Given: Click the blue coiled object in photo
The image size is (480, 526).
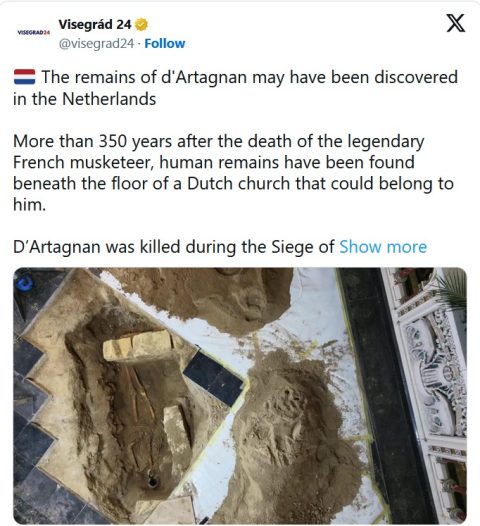Looking at the screenshot, I should tap(25, 284).
